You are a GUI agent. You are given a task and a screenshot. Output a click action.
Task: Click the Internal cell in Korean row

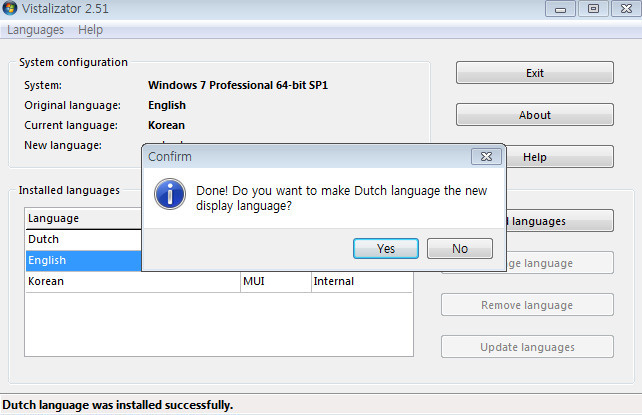(362, 282)
